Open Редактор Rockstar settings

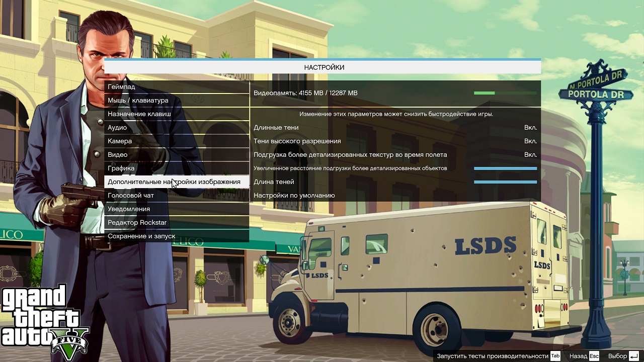177,223
